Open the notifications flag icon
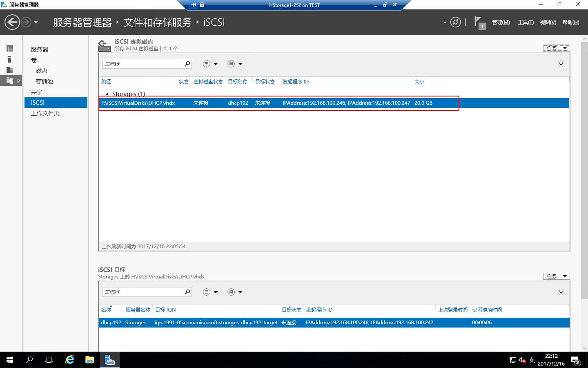This screenshot has height=368, width=588. click(x=479, y=22)
